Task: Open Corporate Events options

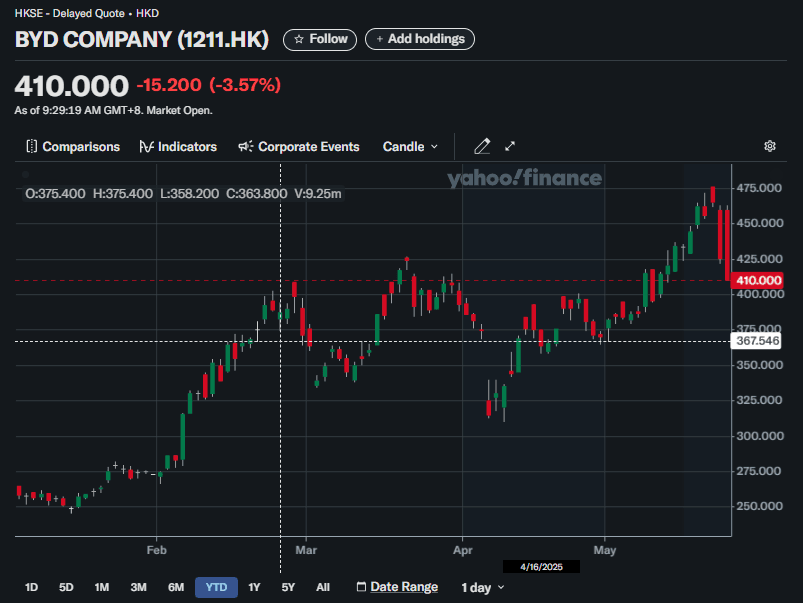Action: coord(299,147)
